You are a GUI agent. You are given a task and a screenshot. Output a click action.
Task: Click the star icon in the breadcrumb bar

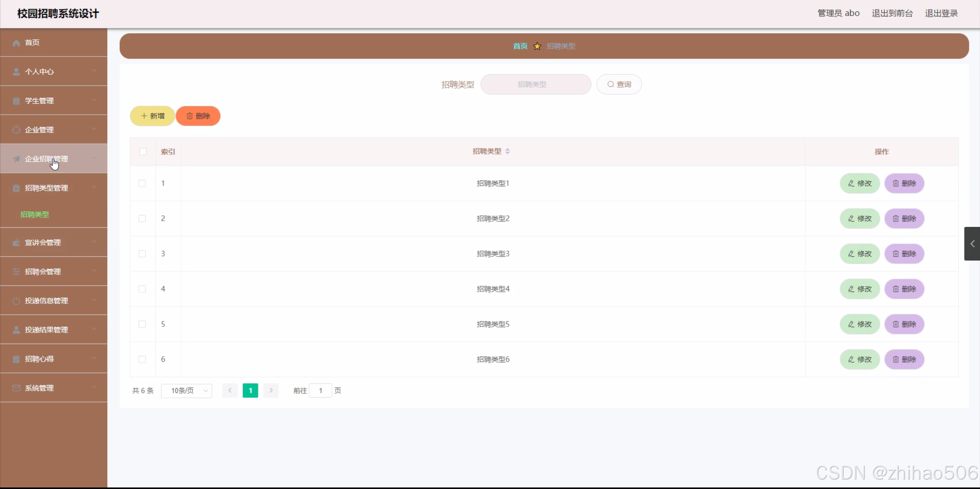(537, 46)
